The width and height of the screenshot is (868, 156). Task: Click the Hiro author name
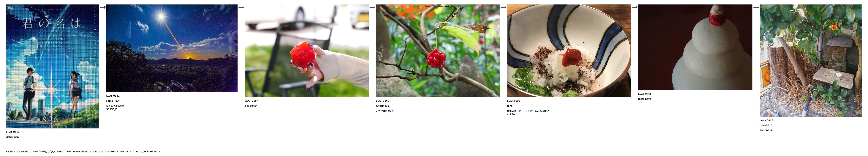coord(510,106)
